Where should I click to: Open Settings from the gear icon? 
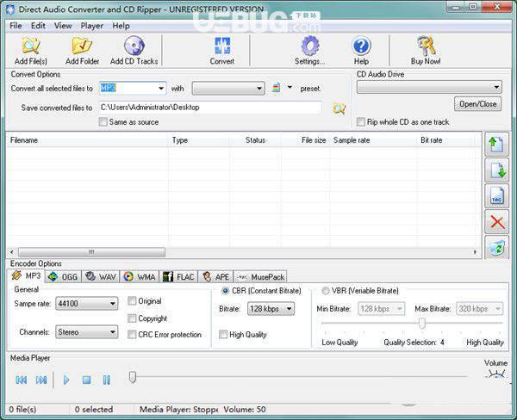point(309,46)
